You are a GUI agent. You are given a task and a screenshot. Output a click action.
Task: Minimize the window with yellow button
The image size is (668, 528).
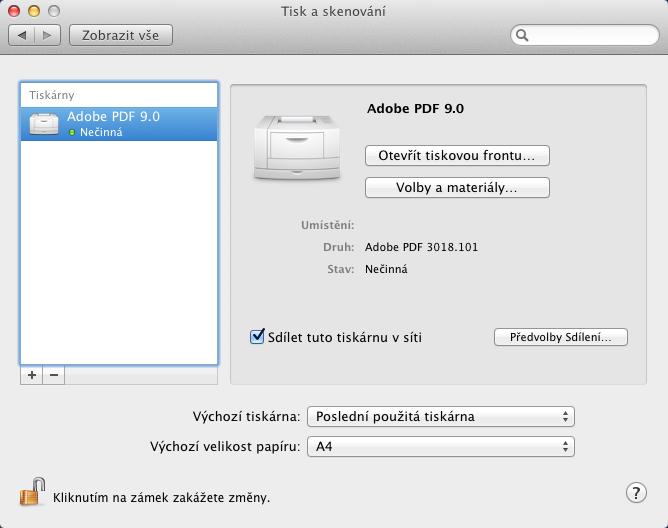click(x=34, y=11)
